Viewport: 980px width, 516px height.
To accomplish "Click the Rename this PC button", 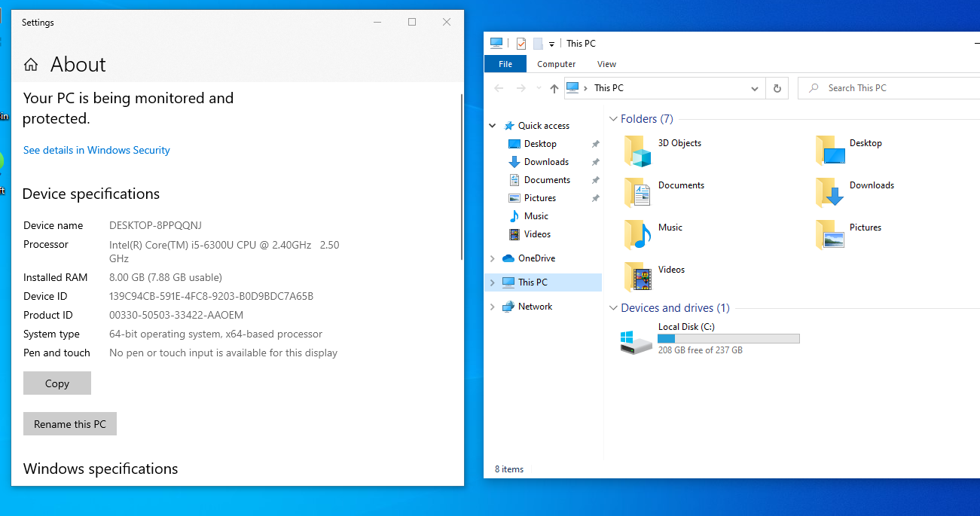I will click(70, 424).
